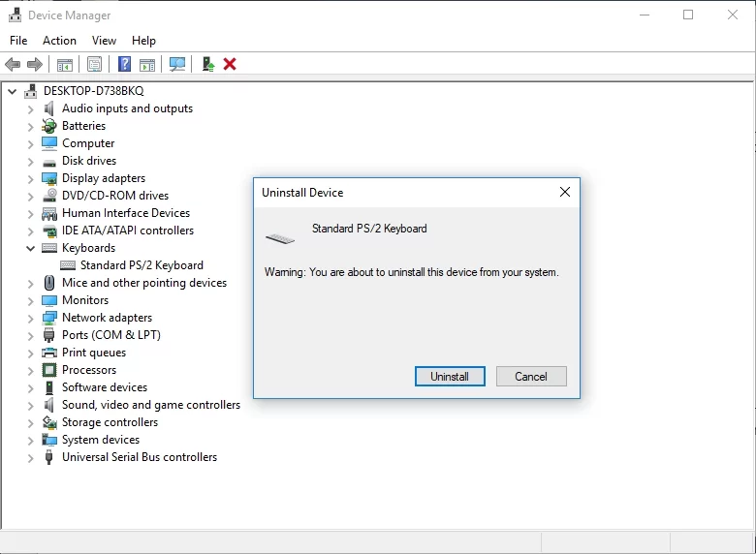Select the Standard PS/2 Keyboard tree item

click(142, 265)
